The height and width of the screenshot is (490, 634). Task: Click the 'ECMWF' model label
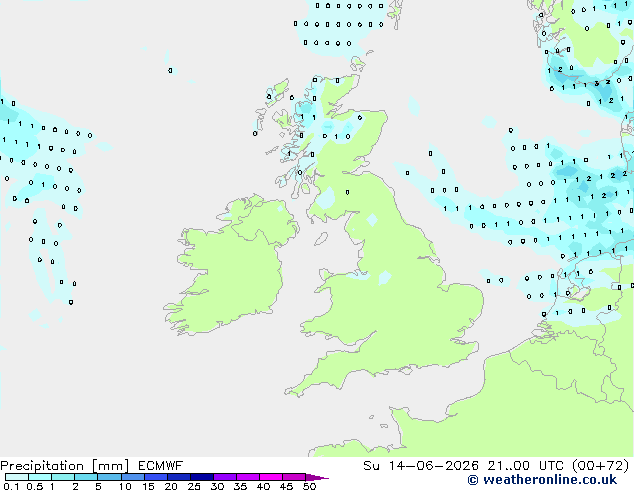pyautogui.click(x=161, y=466)
